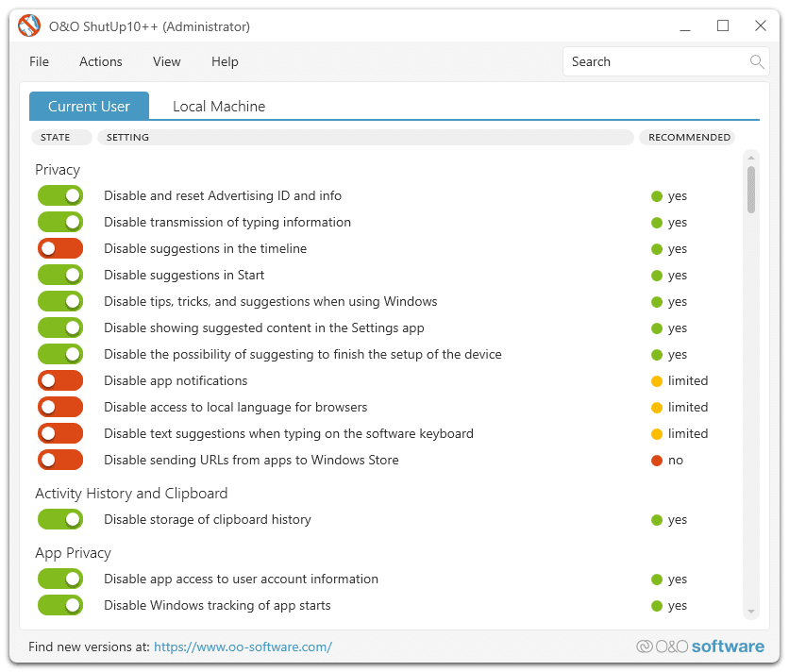Open the oo-software.com link
The image size is (789, 672).
(x=243, y=647)
